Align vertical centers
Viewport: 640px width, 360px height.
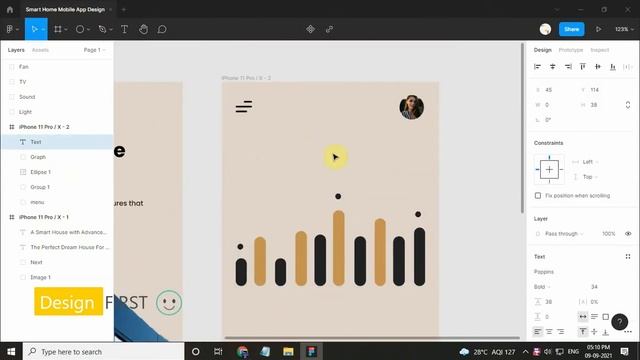598,67
